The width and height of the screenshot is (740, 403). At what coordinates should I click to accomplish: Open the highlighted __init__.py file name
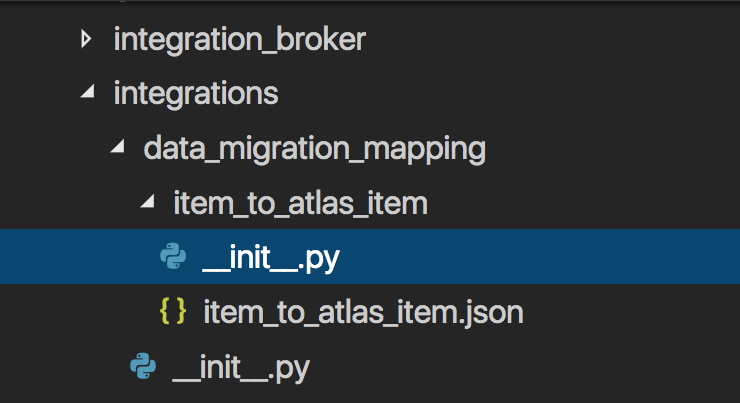pos(271,258)
